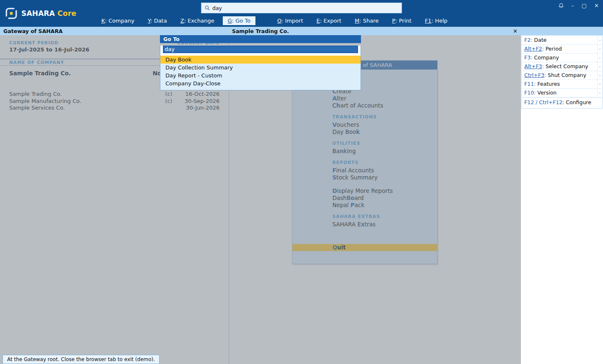Click Quit in the Gateway menu
Viewport: 603px width, 364px height.
point(364,247)
